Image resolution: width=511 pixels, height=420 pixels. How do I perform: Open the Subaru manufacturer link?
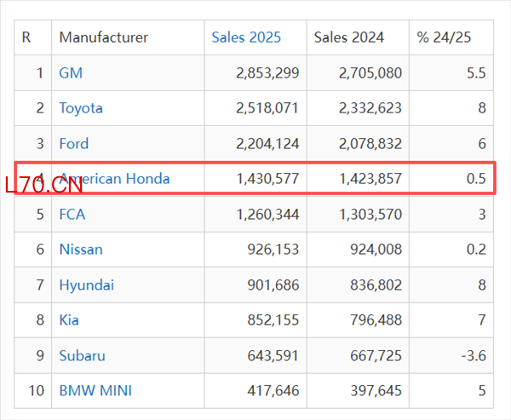tap(83, 355)
